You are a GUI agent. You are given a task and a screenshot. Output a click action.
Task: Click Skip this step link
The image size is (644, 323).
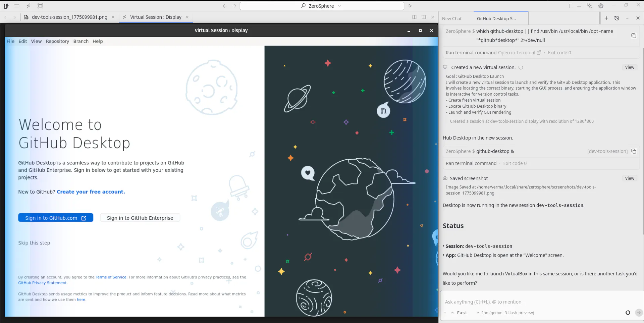[34, 243]
